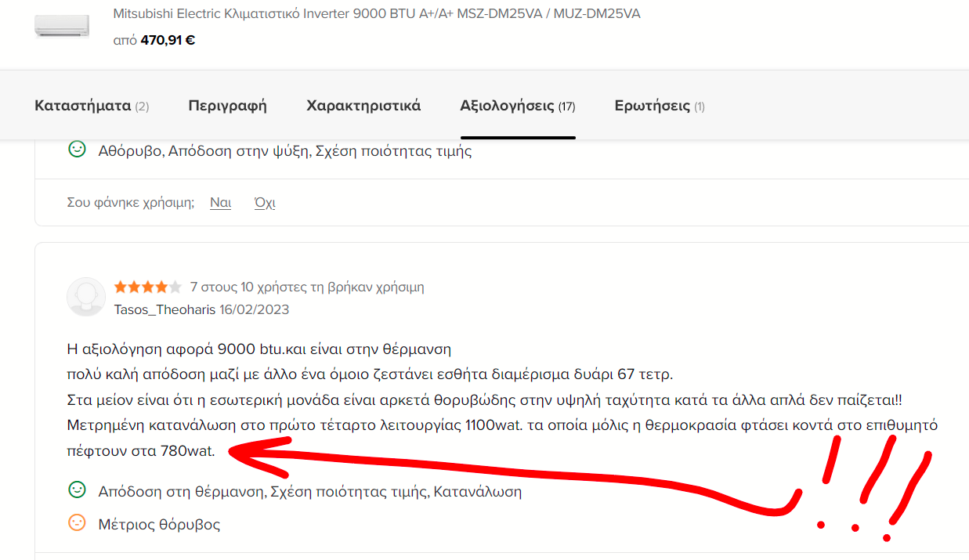969x560 pixels.
Task: Click the review line mentioning δυάρι 67 τετρ.
Action: click(370, 374)
